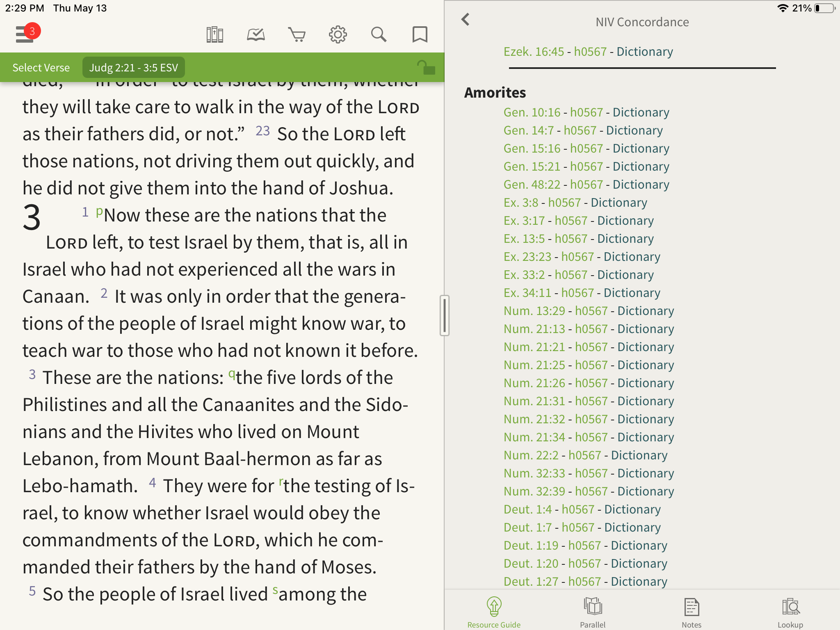Open the Gen. 10:16 concordance link
840x630 pixels.
point(532,112)
